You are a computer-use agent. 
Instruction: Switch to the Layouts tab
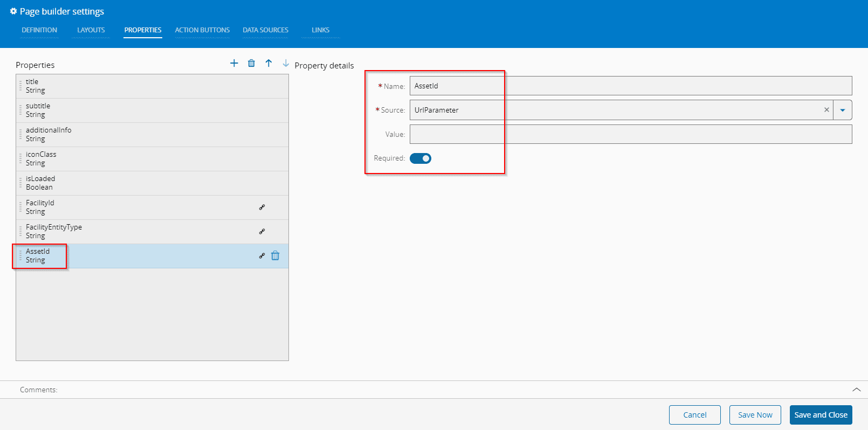(91, 30)
